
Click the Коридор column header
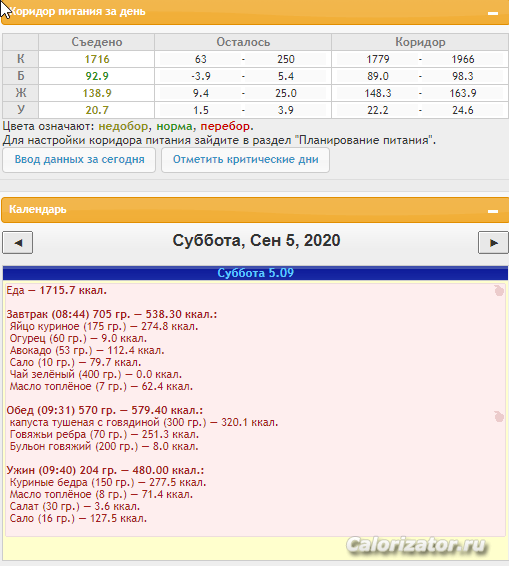[420, 42]
